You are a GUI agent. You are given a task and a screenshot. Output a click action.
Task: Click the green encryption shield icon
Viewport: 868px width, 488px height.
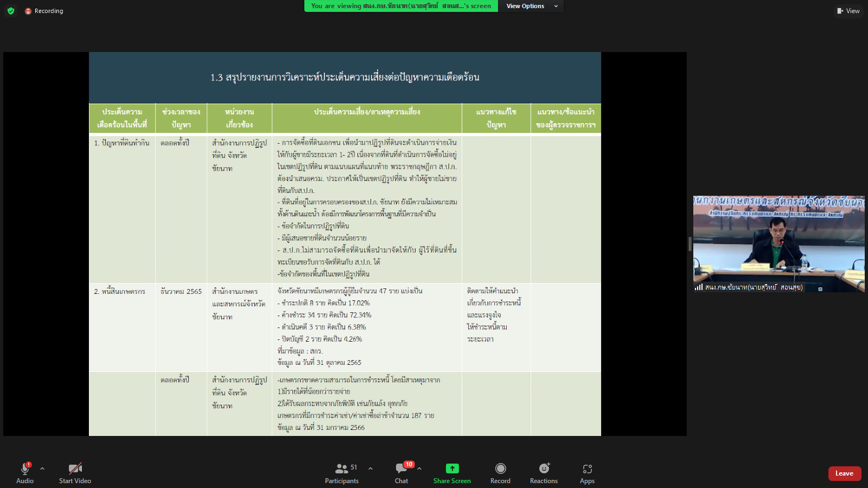pos(11,11)
